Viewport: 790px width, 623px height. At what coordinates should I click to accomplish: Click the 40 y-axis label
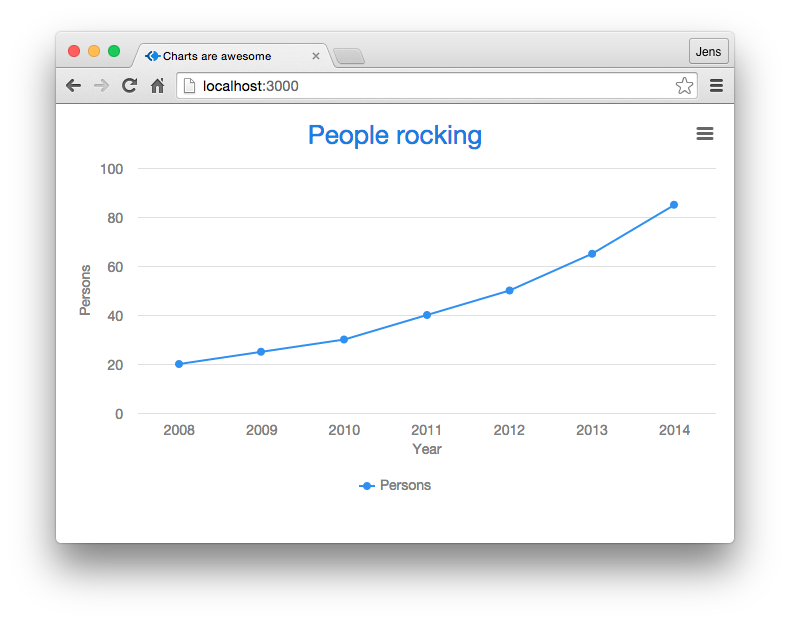tap(115, 316)
